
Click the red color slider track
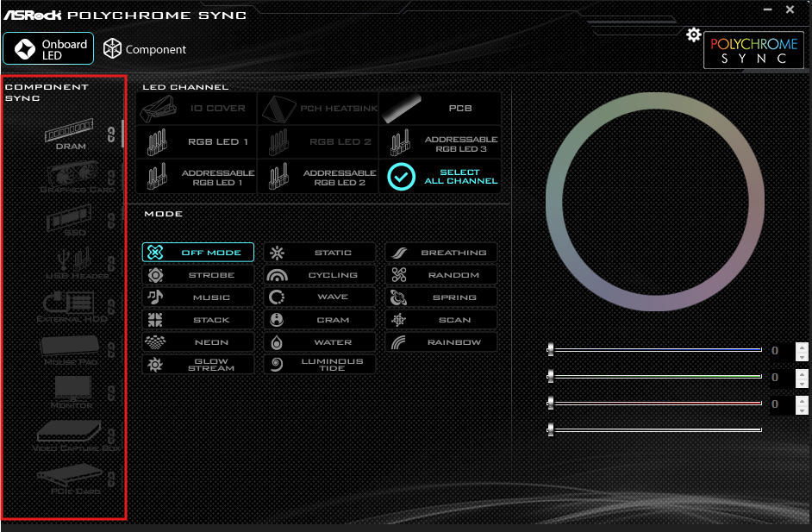point(655,403)
